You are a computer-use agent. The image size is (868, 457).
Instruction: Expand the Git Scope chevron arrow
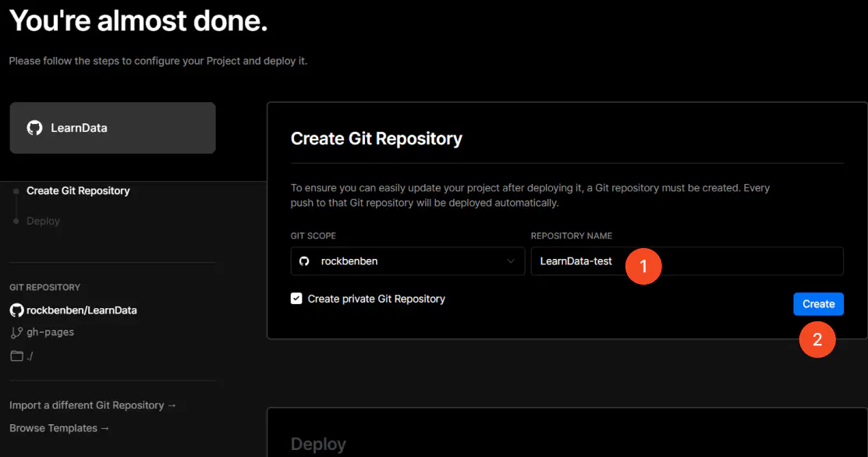(x=510, y=261)
